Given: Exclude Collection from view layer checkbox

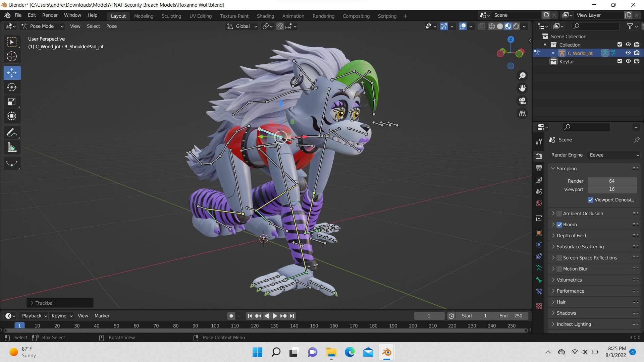Looking at the screenshot, I should [620, 45].
